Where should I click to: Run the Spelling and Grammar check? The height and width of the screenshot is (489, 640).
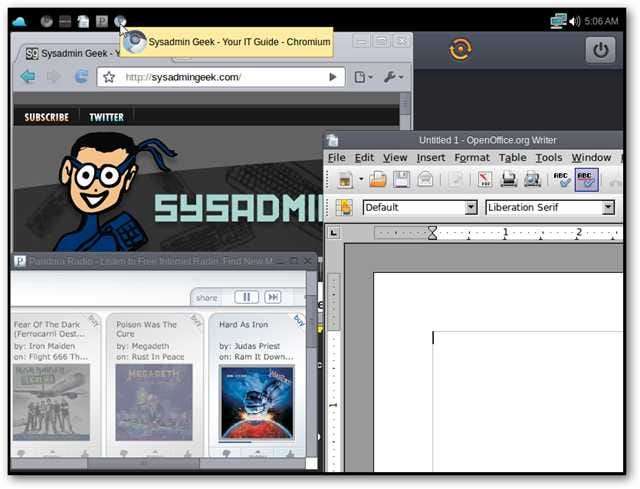click(562, 179)
